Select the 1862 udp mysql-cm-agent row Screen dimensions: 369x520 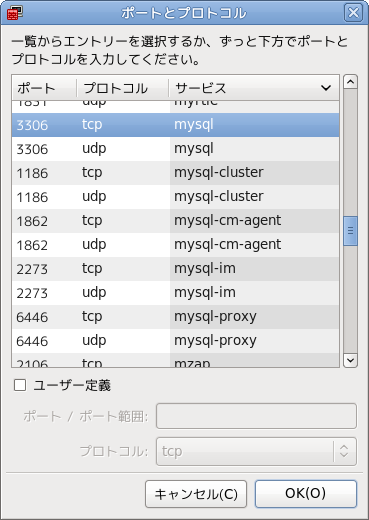click(175, 245)
